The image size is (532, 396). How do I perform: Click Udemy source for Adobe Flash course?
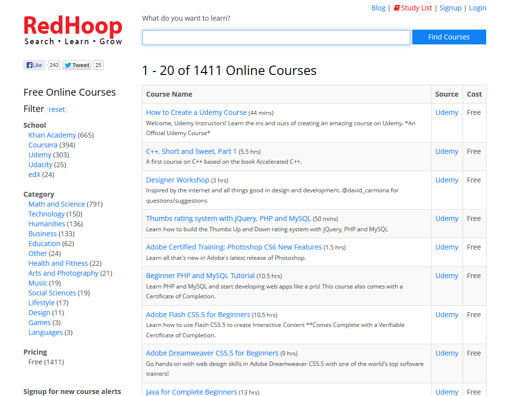coord(447,315)
